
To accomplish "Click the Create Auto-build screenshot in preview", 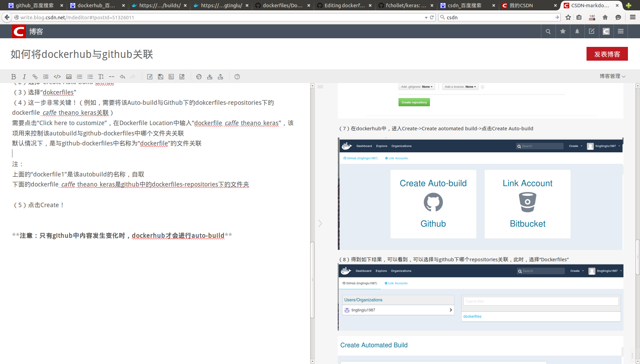I will tap(480, 193).
